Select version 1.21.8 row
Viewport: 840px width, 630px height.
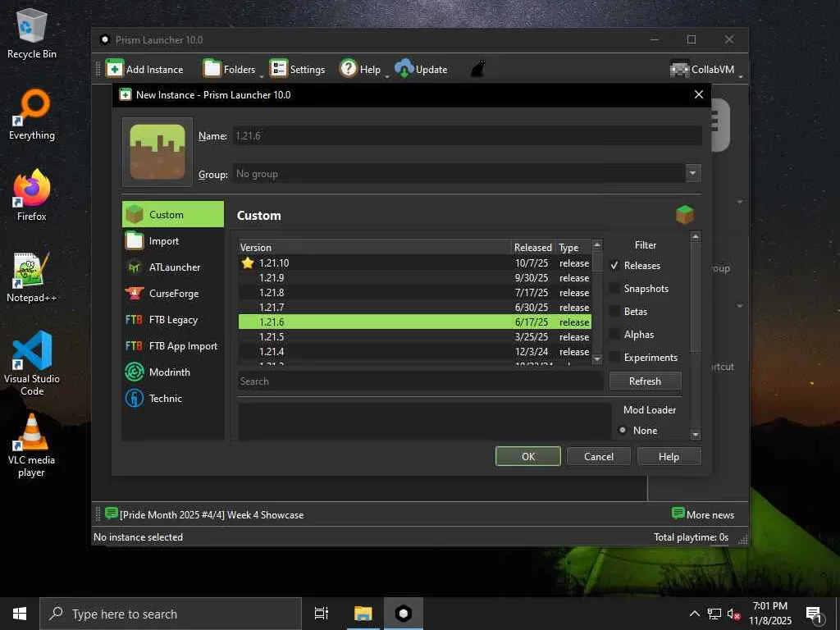pyautogui.click(x=415, y=293)
